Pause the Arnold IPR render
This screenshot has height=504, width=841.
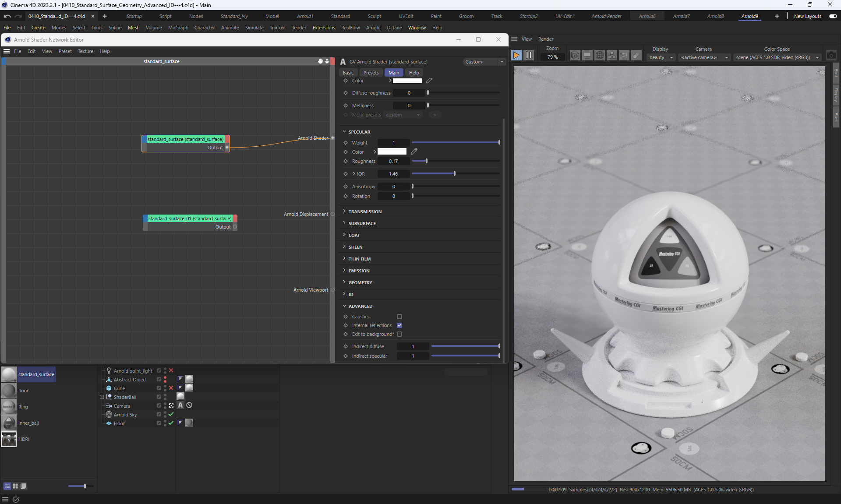coord(529,56)
